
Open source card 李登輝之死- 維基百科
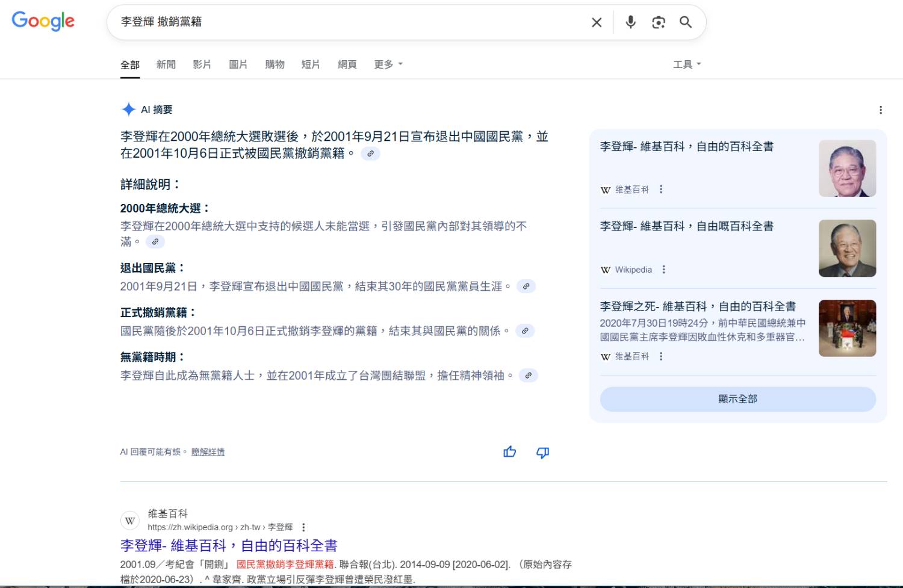coord(698,306)
